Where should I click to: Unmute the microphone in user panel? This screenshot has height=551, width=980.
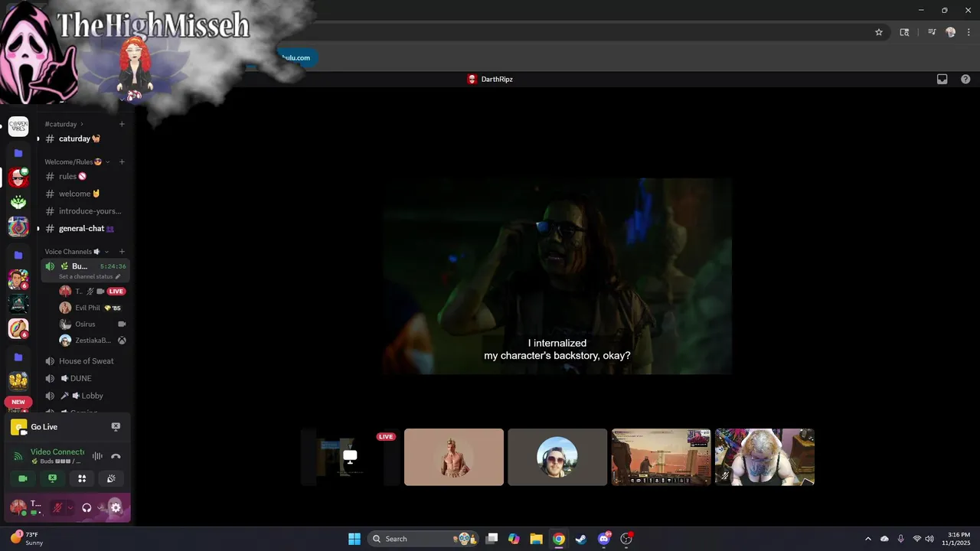(x=57, y=507)
